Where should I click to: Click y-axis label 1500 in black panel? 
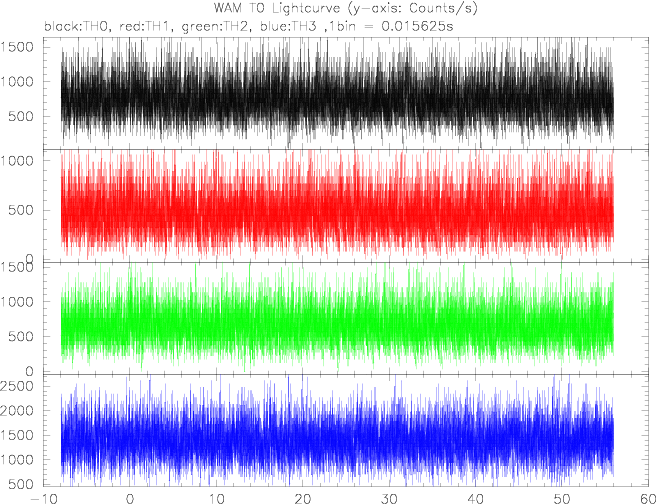pyautogui.click(x=17, y=47)
